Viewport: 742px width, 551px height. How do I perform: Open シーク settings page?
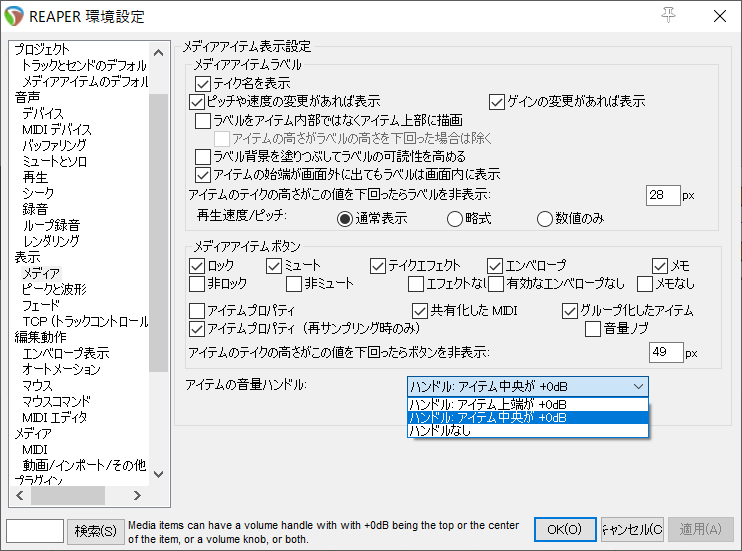[38, 193]
